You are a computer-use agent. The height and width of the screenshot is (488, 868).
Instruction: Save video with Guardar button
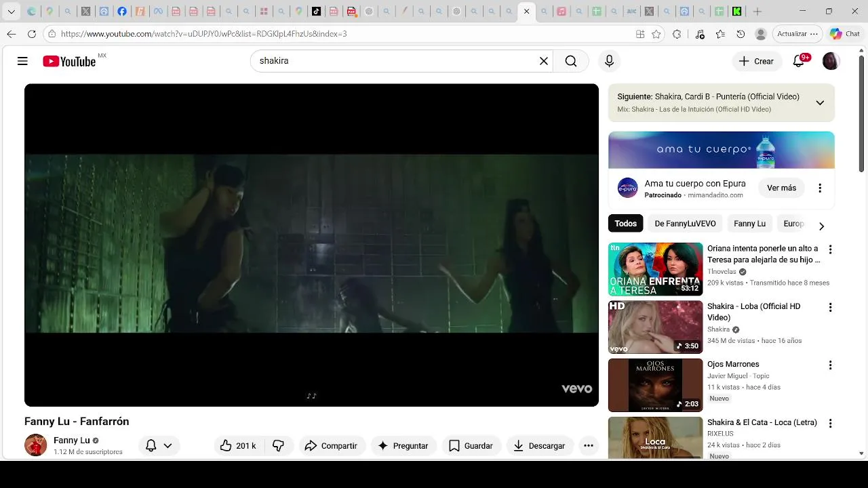471,445
